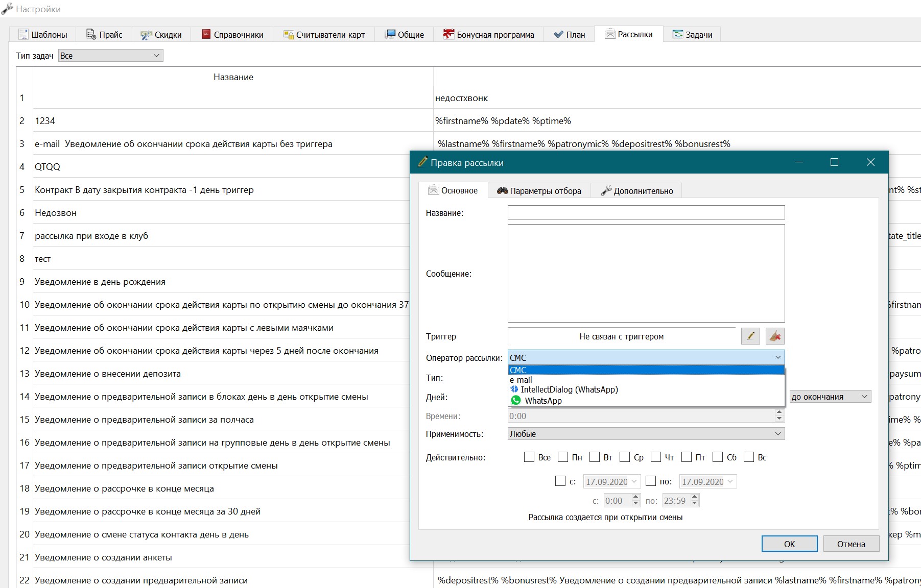921x588 pixels.
Task: Open the Применимость dropdown
Action: coord(646,434)
